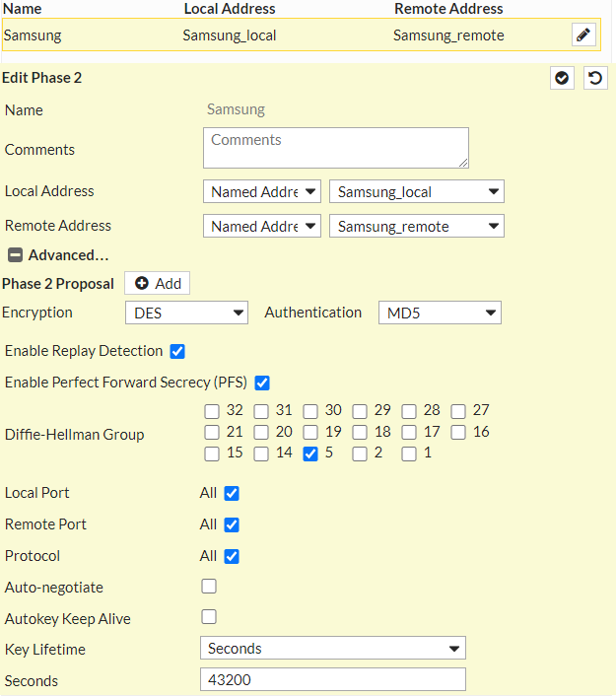Click the Remote Address column header

click(448, 9)
